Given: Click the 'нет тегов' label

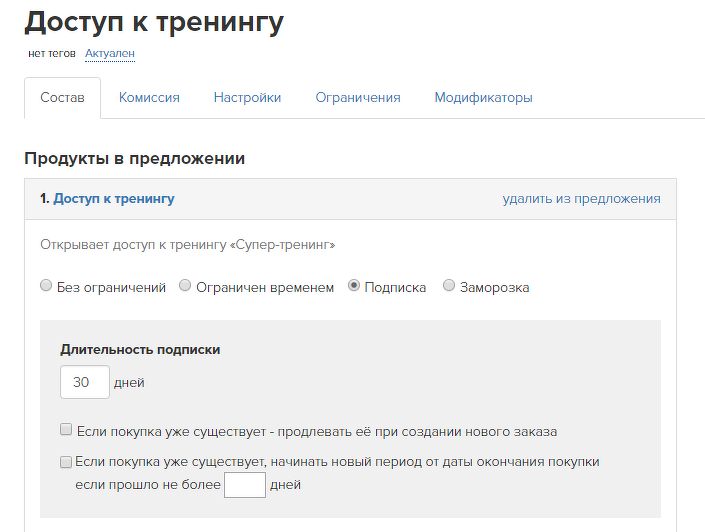Looking at the screenshot, I should click(52, 53).
